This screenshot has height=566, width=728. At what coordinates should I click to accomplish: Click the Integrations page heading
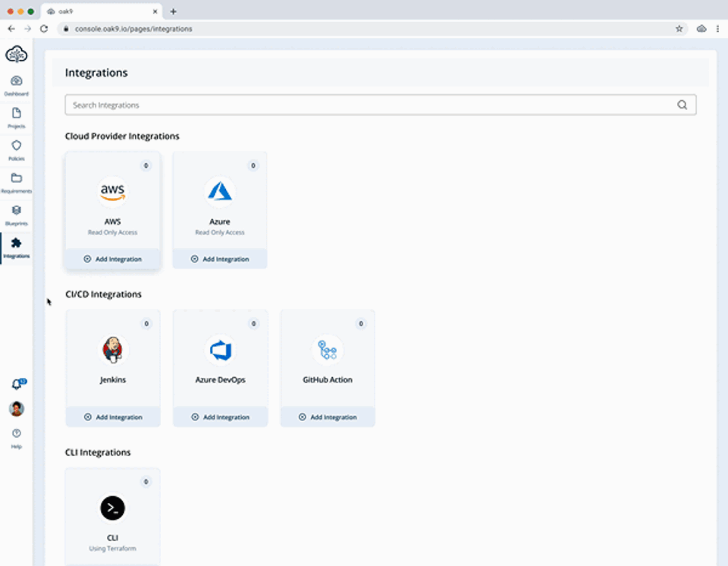[x=96, y=73]
